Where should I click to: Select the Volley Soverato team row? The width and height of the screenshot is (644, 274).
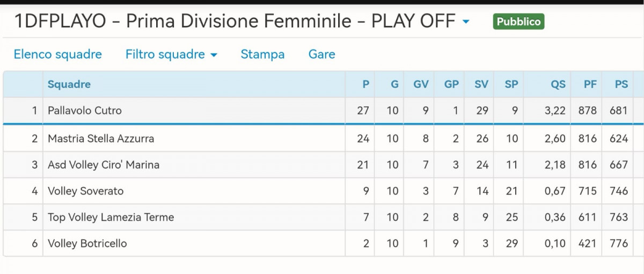(x=86, y=191)
